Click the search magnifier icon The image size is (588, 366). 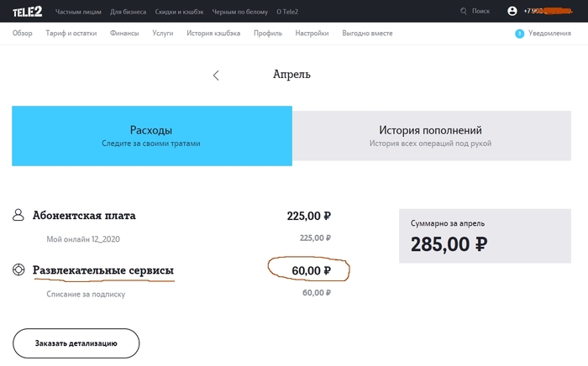(464, 11)
